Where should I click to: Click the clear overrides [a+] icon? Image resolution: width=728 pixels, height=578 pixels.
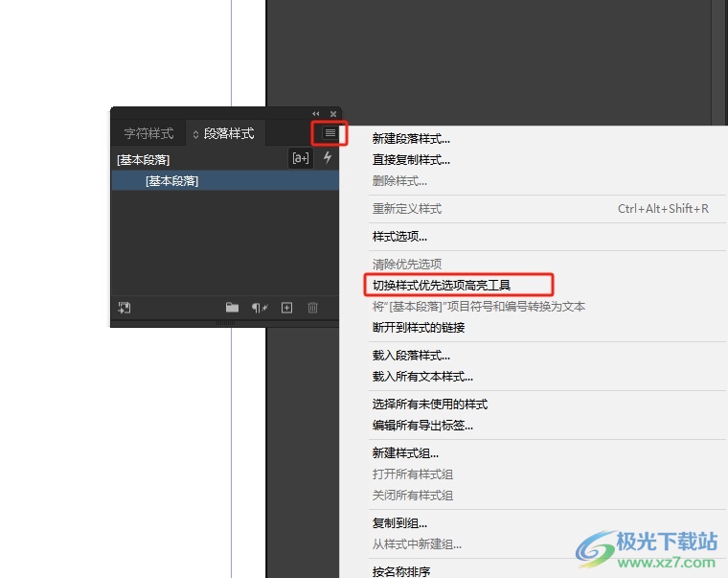coord(301,158)
